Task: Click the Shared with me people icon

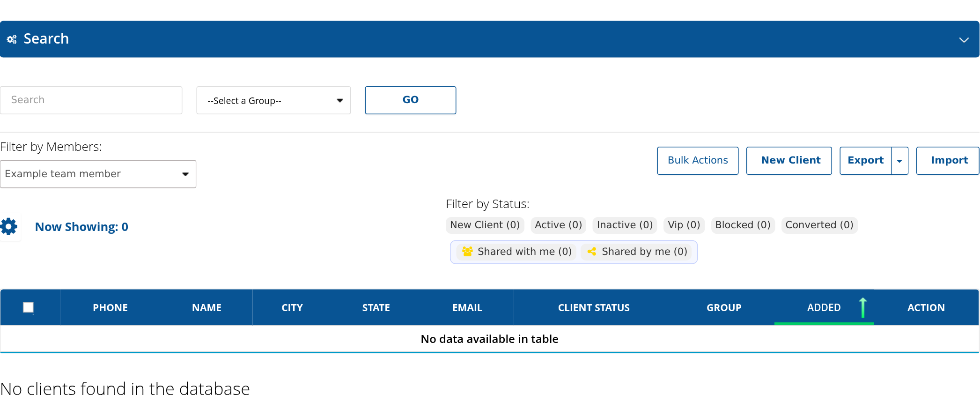Action: (467, 252)
